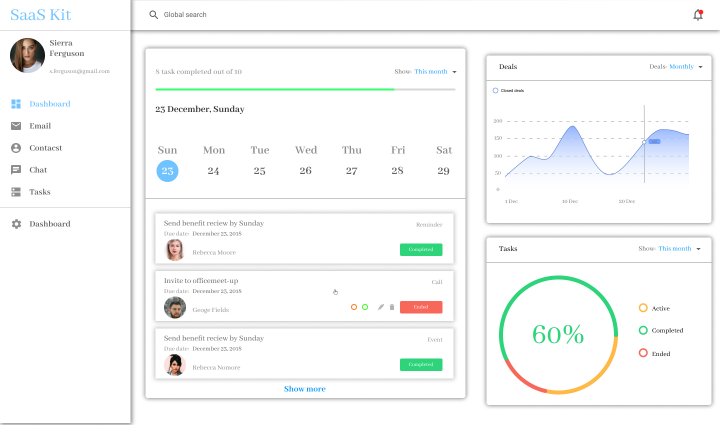Viewport: 720px width, 425px height.
Task: Click the s.ferguson email address
Action: pyautogui.click(x=80, y=71)
